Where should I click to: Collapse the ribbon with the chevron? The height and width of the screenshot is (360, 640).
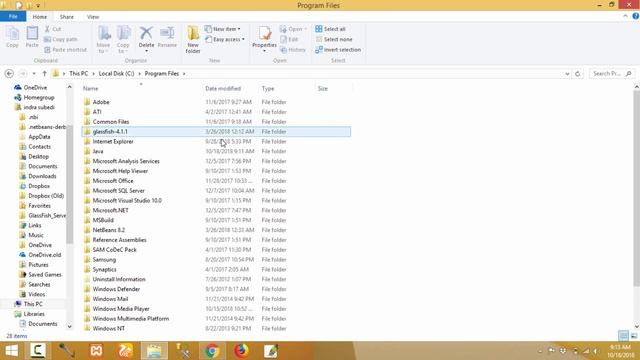coord(625,16)
